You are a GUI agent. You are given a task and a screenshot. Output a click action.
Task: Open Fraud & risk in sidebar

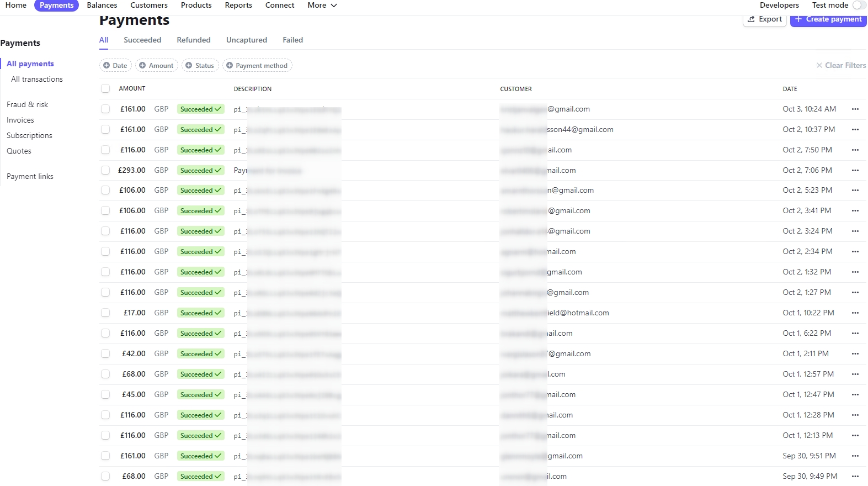[27, 105]
